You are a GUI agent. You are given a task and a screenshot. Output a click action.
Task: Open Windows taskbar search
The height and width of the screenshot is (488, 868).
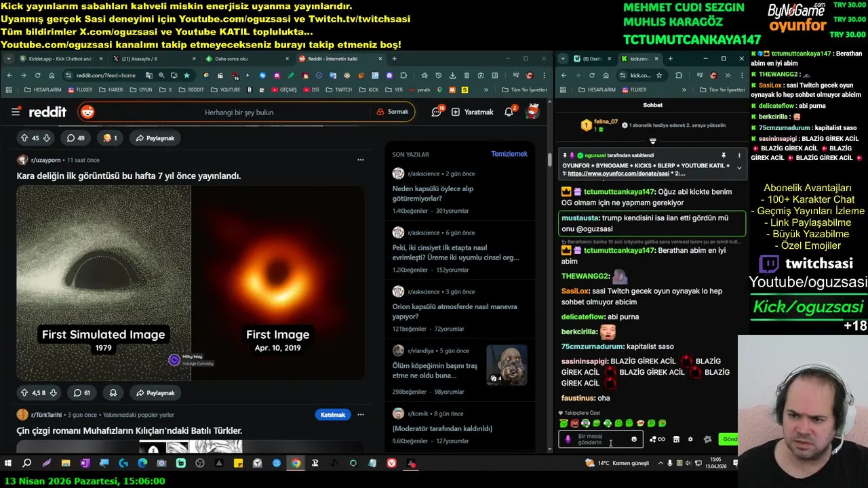pyautogui.click(x=27, y=464)
